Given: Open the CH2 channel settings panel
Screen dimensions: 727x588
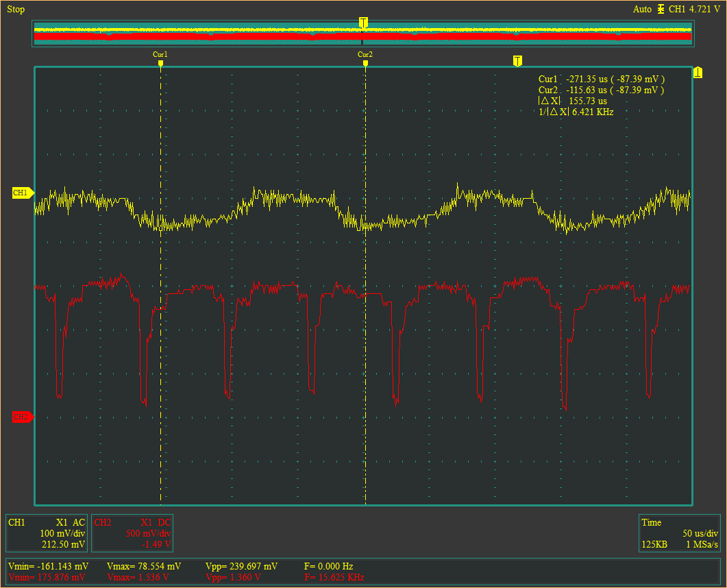Looking at the screenshot, I should pyautogui.click(x=132, y=533).
